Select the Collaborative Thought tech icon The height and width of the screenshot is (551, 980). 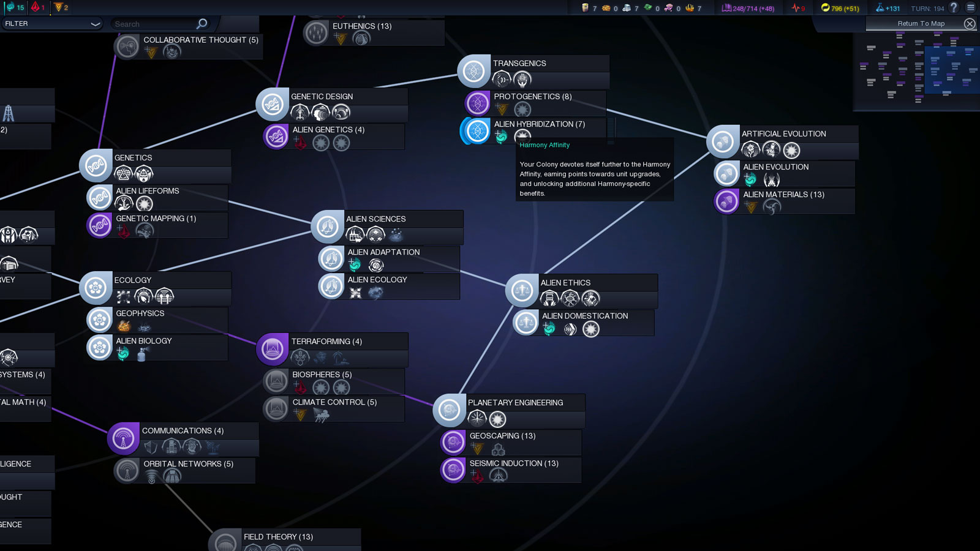pyautogui.click(x=127, y=47)
